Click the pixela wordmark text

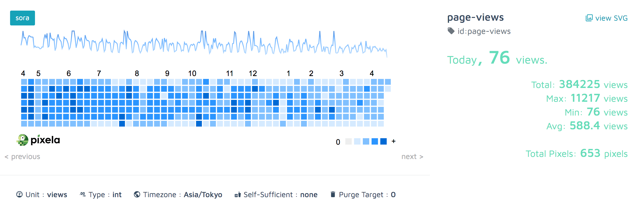click(45, 140)
